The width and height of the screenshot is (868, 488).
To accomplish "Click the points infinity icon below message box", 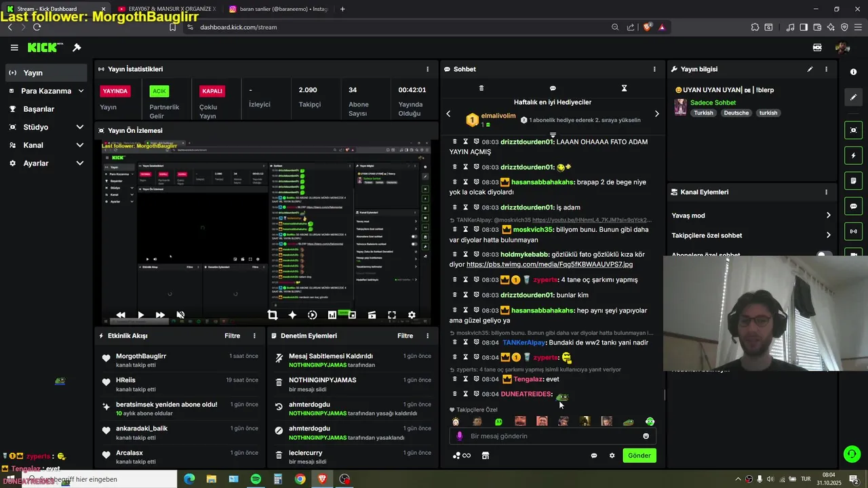I will tap(462, 455).
